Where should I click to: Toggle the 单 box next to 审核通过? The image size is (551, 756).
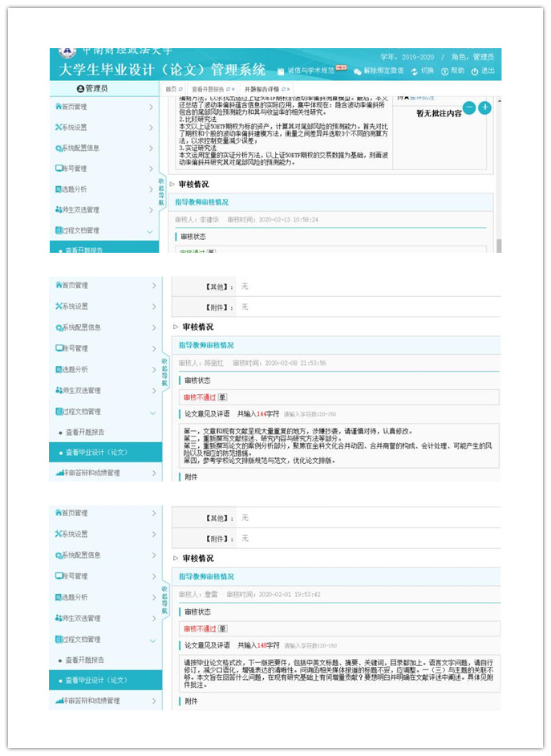click(212, 252)
